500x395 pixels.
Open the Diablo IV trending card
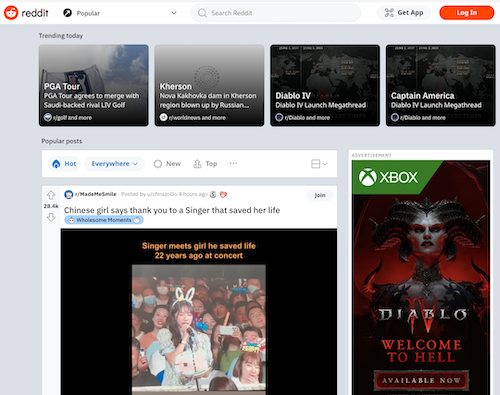coord(325,85)
